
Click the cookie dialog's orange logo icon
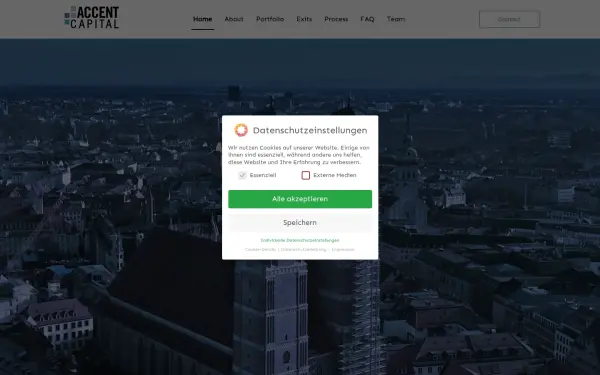(x=241, y=130)
